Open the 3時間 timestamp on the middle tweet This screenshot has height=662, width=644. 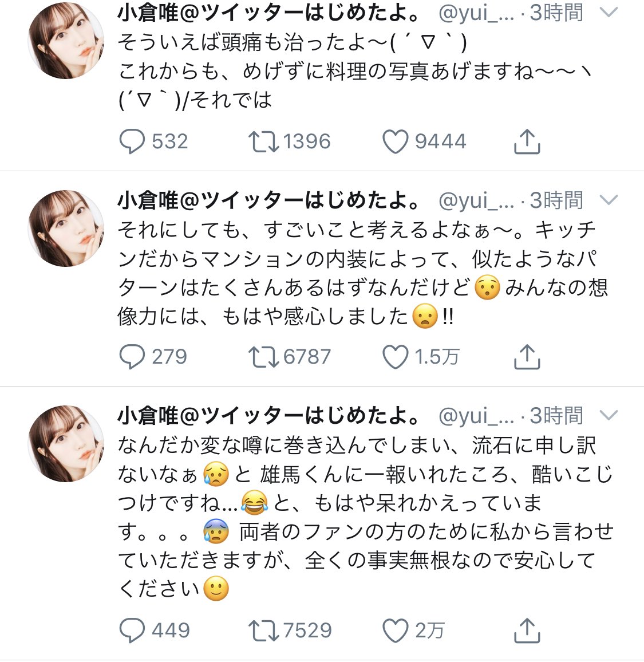tap(556, 200)
